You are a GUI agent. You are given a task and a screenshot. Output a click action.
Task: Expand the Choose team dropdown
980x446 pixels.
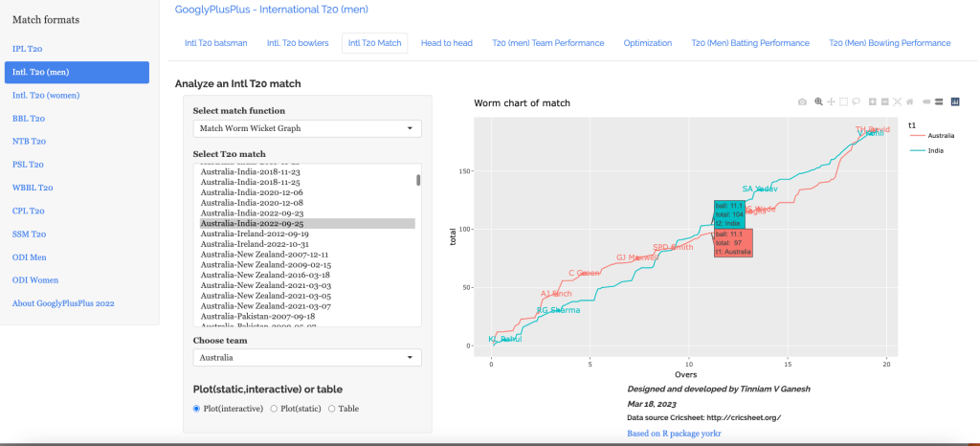[x=307, y=358]
